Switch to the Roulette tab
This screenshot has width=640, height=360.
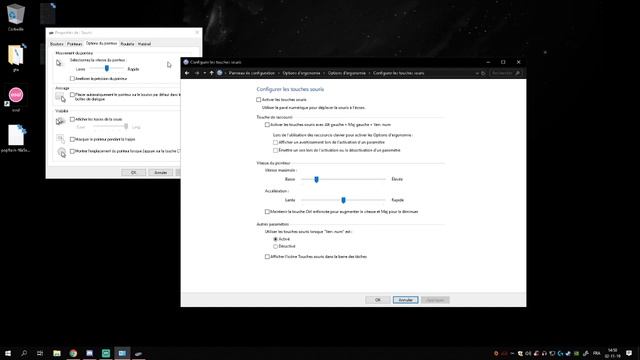point(127,44)
